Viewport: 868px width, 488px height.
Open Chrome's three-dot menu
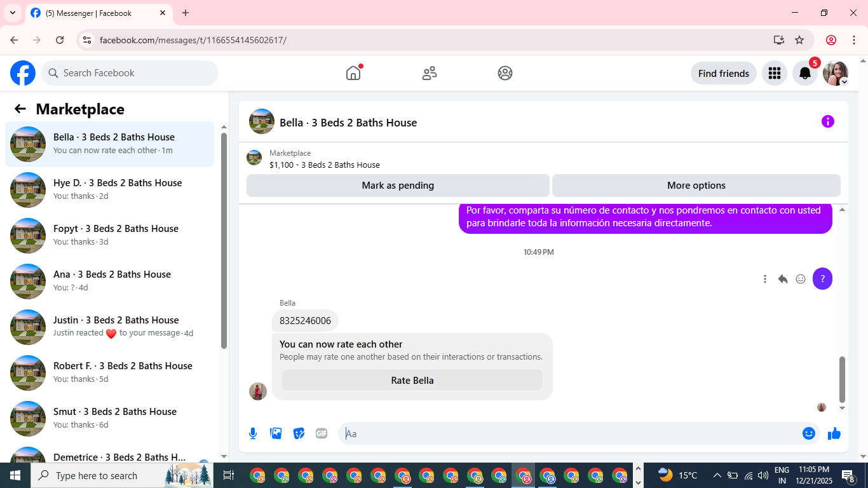854,40
